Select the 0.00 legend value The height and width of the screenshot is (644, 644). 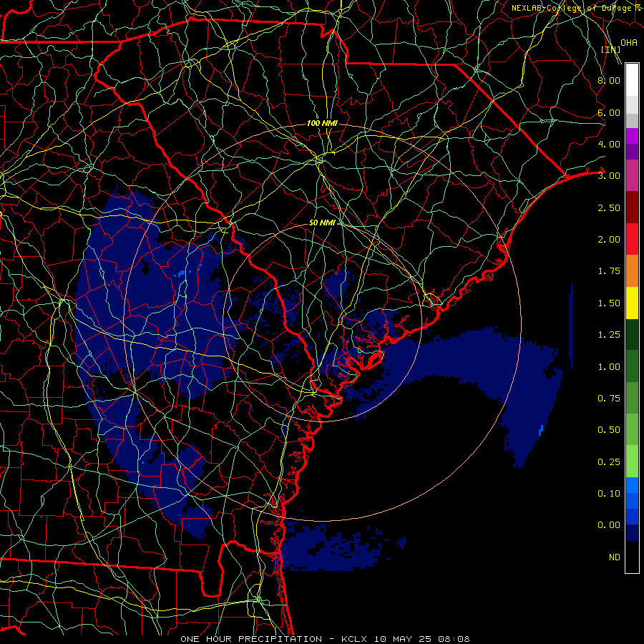click(609, 525)
